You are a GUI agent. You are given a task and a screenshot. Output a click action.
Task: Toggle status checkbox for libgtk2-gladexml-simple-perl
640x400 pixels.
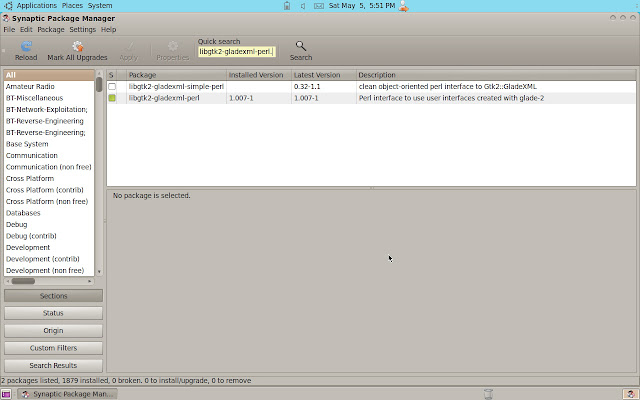coord(112,87)
